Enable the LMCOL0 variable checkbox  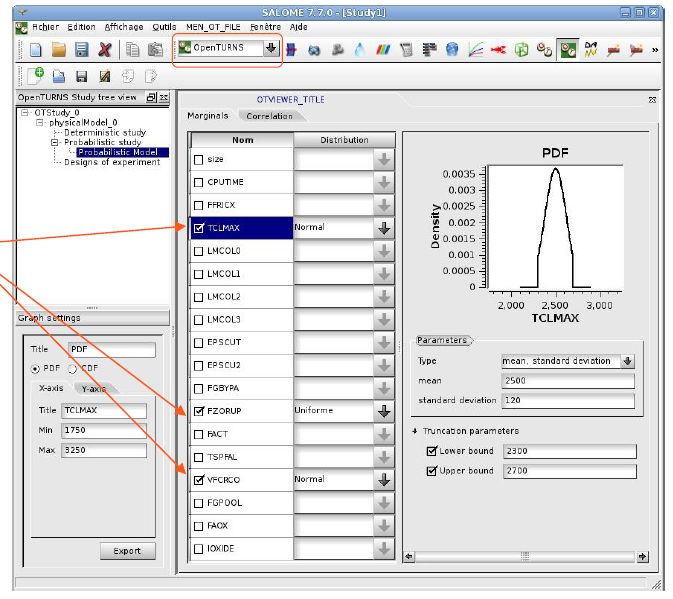199,251
